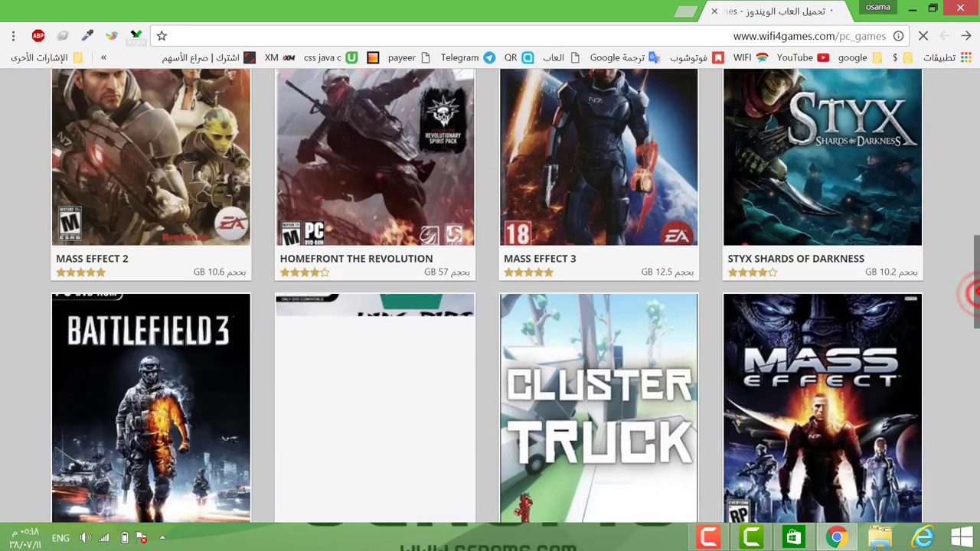Image resolution: width=980 pixels, height=551 pixels.
Task: Click the eyedropper color picker extension
Action: [x=87, y=36]
